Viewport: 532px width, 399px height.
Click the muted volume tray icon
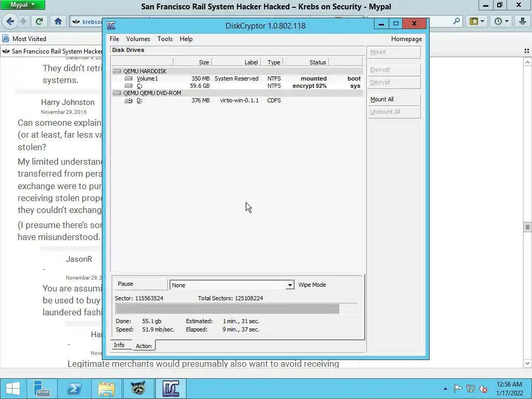click(483, 389)
